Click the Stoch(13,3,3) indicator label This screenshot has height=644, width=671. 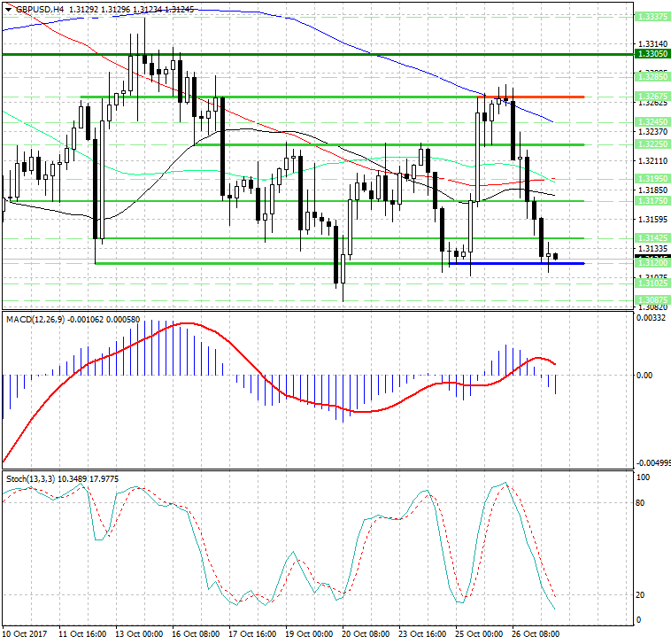[33, 478]
